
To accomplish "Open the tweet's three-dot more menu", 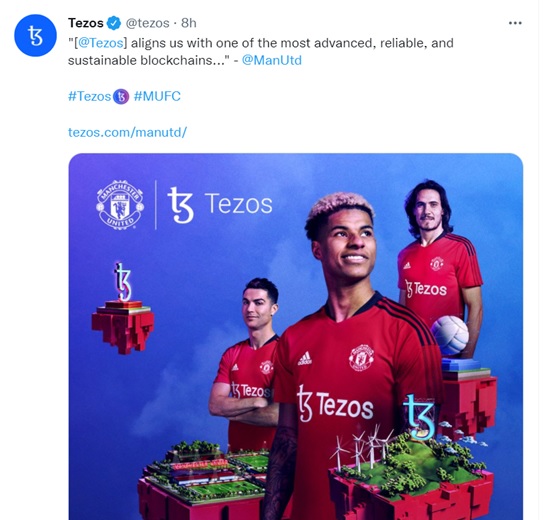I will click(x=515, y=23).
